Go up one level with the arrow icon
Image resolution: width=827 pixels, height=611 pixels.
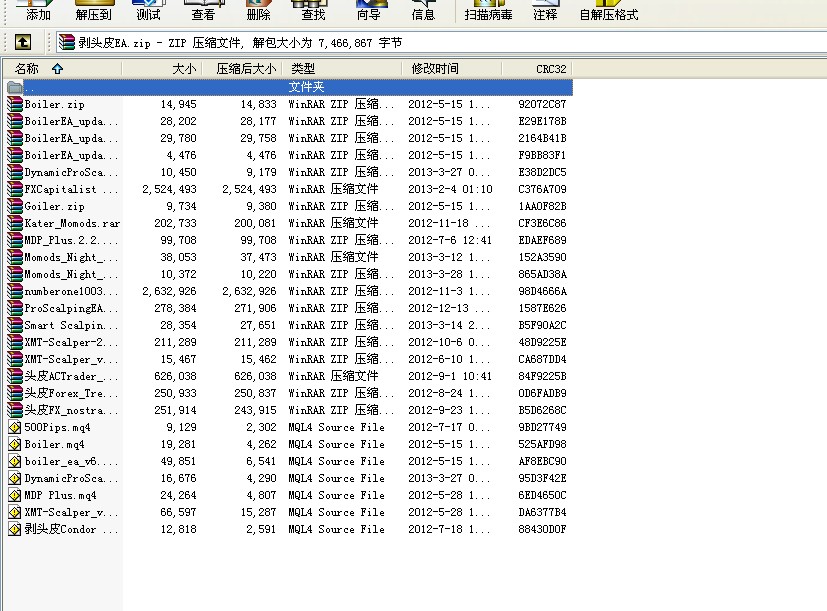23,42
